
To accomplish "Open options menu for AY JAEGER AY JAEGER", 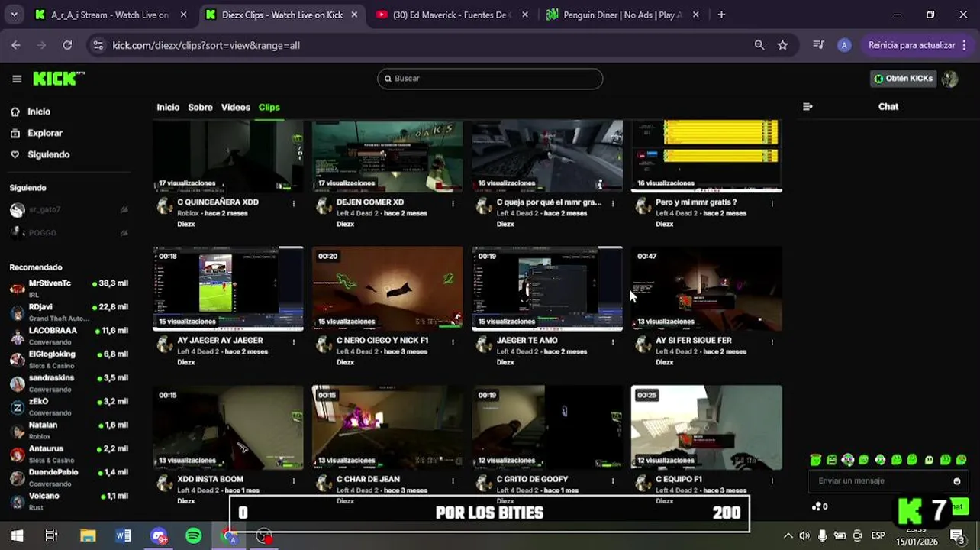I will [x=294, y=341].
